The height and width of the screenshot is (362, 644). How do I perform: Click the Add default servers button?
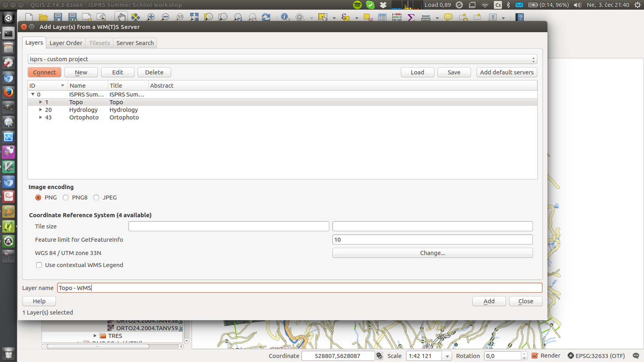point(507,72)
